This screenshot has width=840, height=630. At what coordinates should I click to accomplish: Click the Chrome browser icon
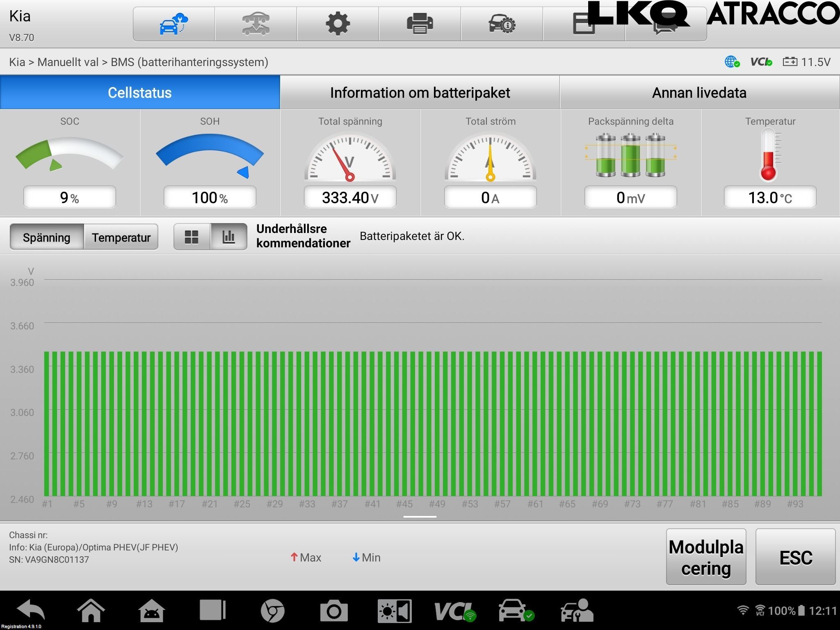pos(272,611)
